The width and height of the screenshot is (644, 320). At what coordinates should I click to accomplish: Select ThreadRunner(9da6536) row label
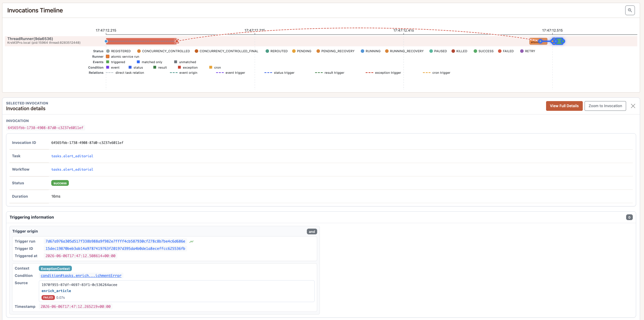coord(30,39)
